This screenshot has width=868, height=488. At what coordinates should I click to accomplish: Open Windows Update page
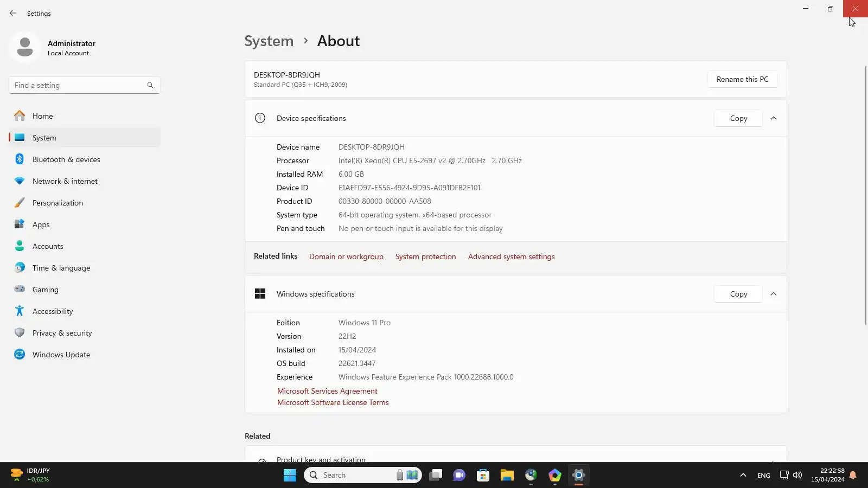click(x=85, y=355)
